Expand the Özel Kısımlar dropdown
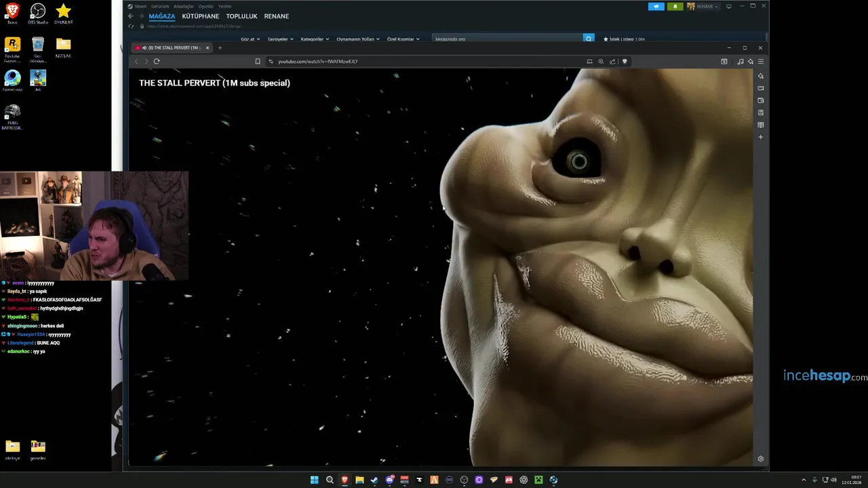The height and width of the screenshot is (488, 868). click(x=403, y=39)
